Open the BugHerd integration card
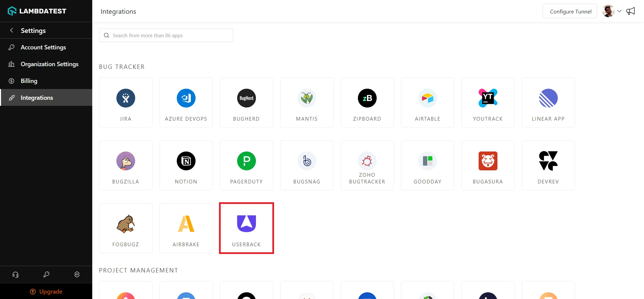This screenshot has height=299, width=644. (246, 102)
